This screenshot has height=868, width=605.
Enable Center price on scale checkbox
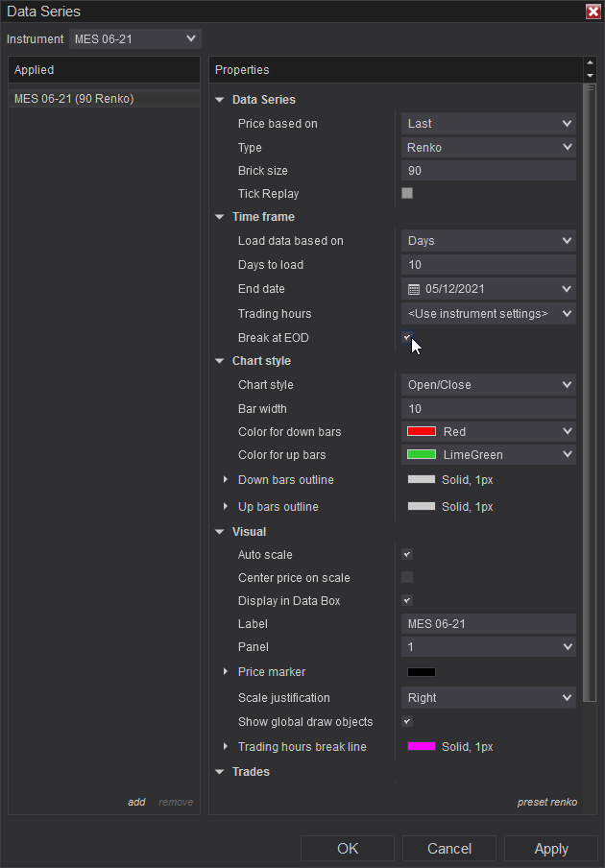pos(407,578)
